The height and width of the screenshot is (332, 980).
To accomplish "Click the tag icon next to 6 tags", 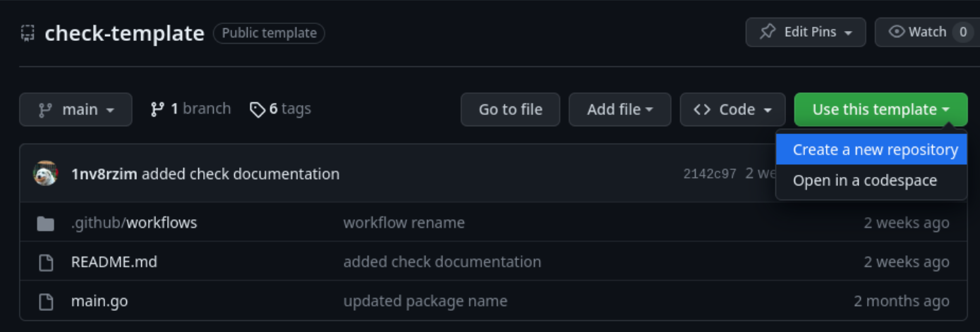I will click(x=258, y=109).
